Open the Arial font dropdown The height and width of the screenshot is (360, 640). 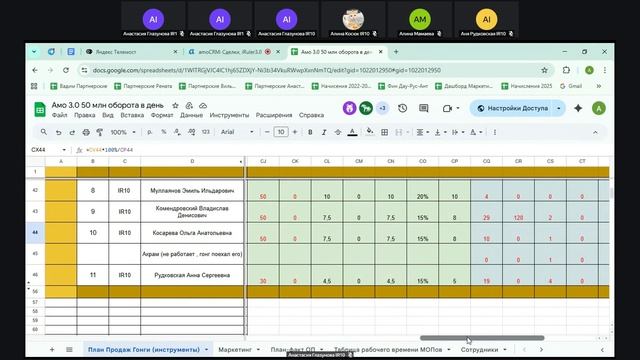237,132
